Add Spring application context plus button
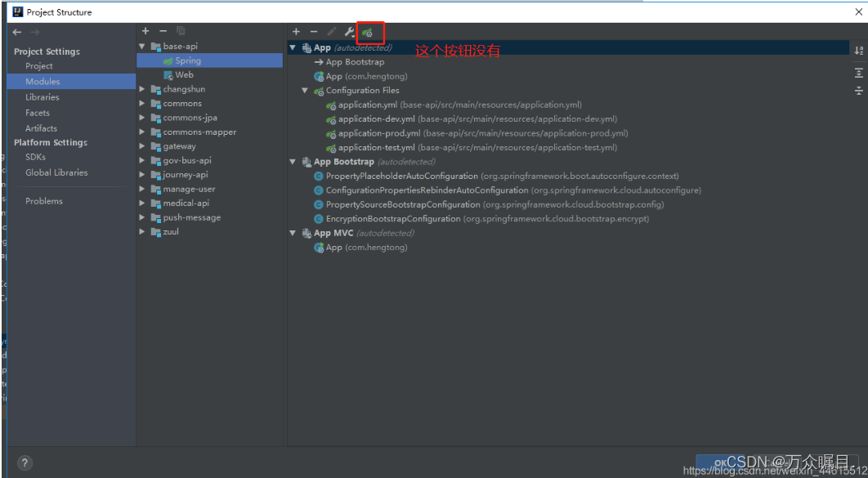 [x=296, y=32]
